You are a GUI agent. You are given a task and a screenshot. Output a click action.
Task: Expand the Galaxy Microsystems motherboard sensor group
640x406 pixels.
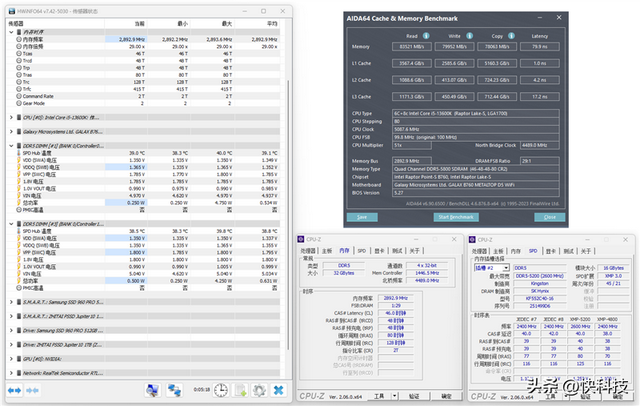[9, 130]
